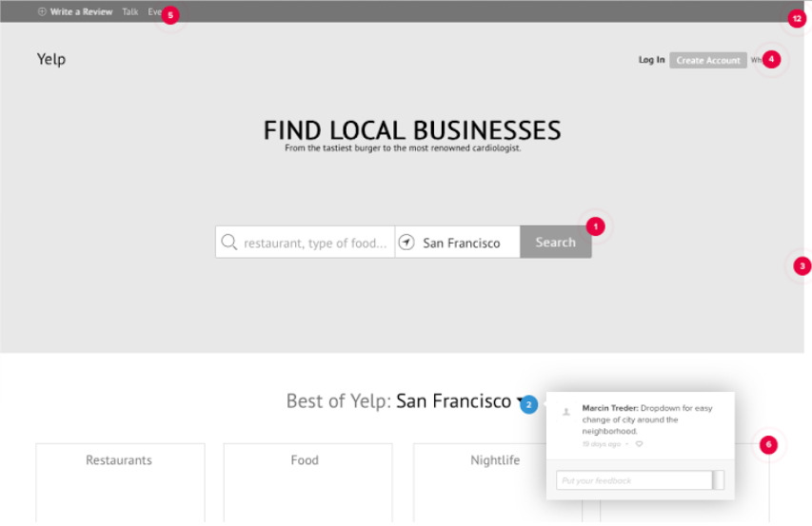This screenshot has height=526, width=812.
Task: Click the San Francisco location field
Action: 458,242
